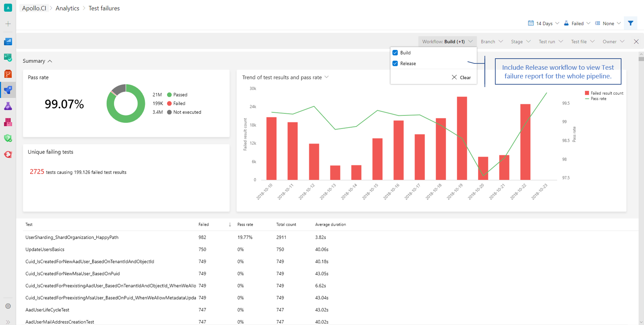Open Test Plans flask icon in sidebar
644x325 pixels.
(8, 106)
